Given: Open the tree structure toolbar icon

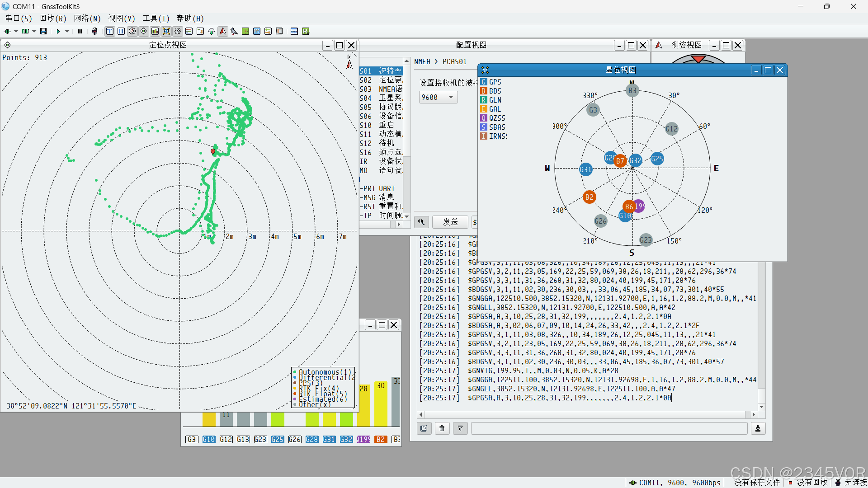Looking at the screenshot, I should click(200, 31).
